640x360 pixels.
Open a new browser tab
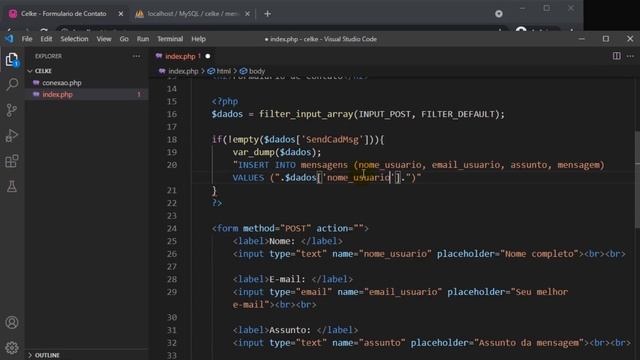267,13
